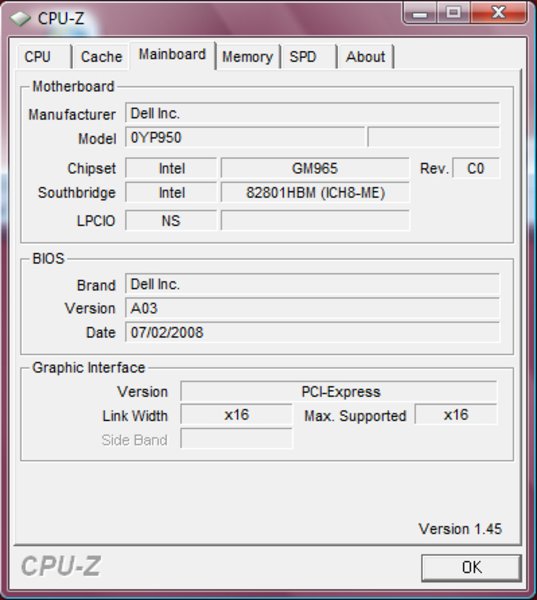Click the OK button
This screenshot has width=537, height=600.
tap(471, 567)
